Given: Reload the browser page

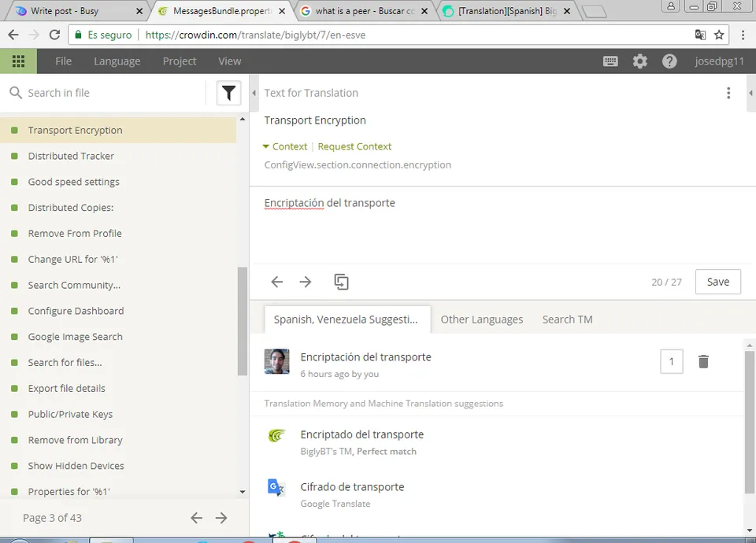Looking at the screenshot, I should 54,35.
